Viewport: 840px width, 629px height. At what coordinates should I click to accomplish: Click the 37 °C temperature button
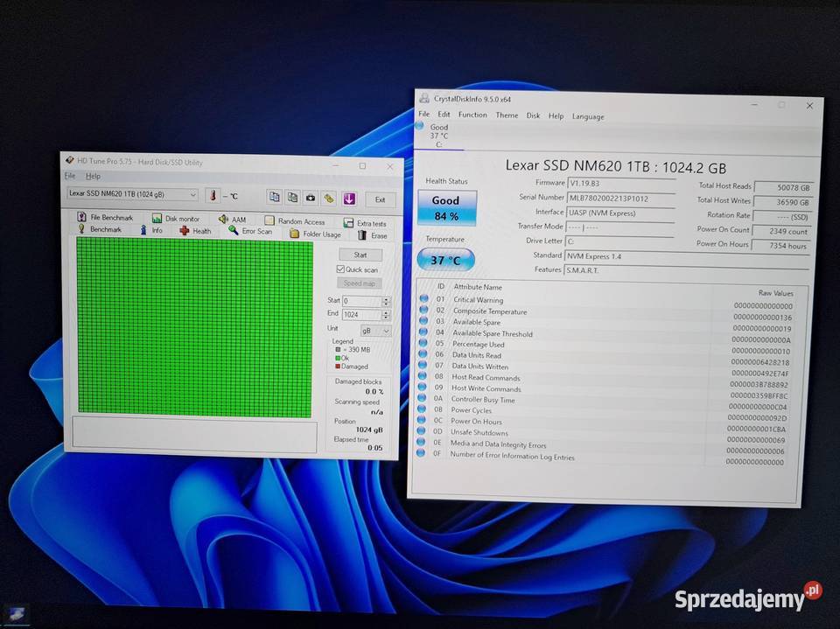click(x=445, y=261)
